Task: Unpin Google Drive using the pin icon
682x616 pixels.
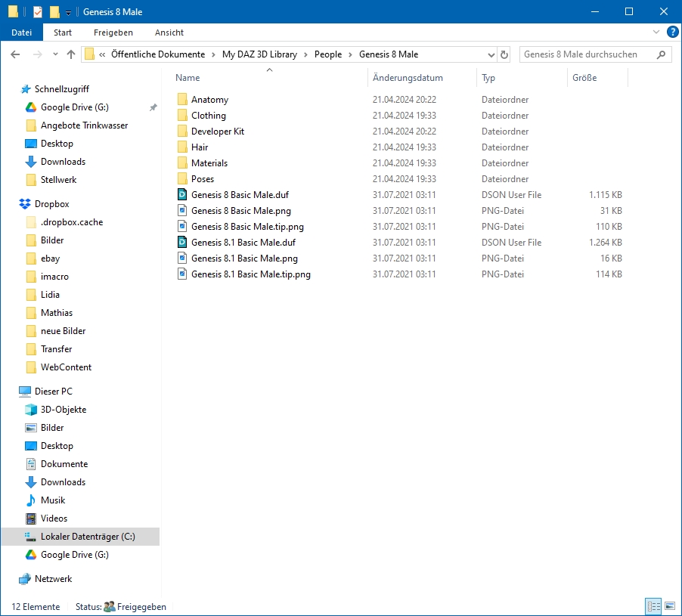Action: [x=153, y=107]
